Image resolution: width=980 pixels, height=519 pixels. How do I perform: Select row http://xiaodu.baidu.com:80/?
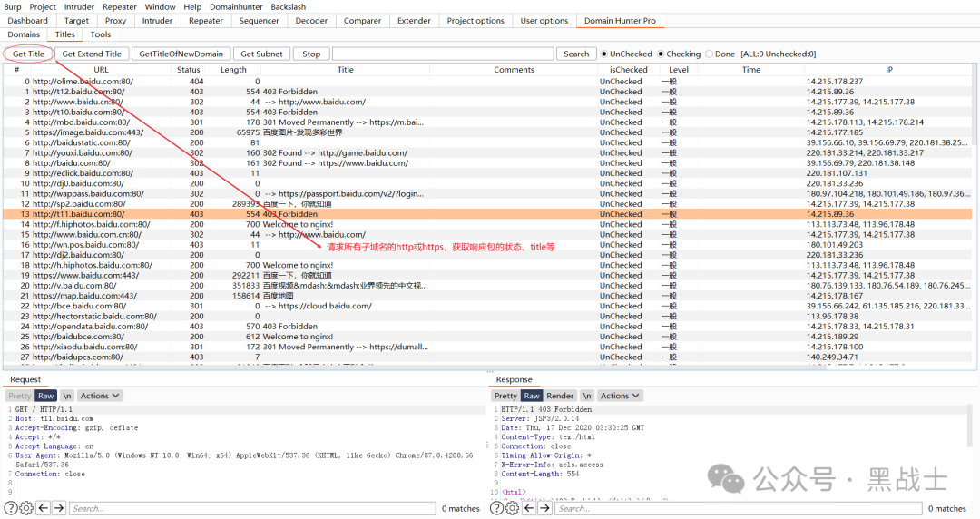click(x=487, y=347)
